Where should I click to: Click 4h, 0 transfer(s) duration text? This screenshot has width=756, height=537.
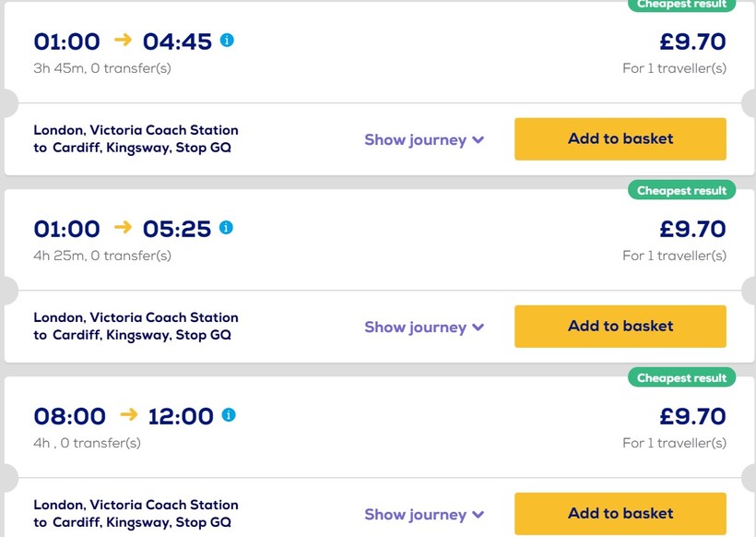point(87,443)
